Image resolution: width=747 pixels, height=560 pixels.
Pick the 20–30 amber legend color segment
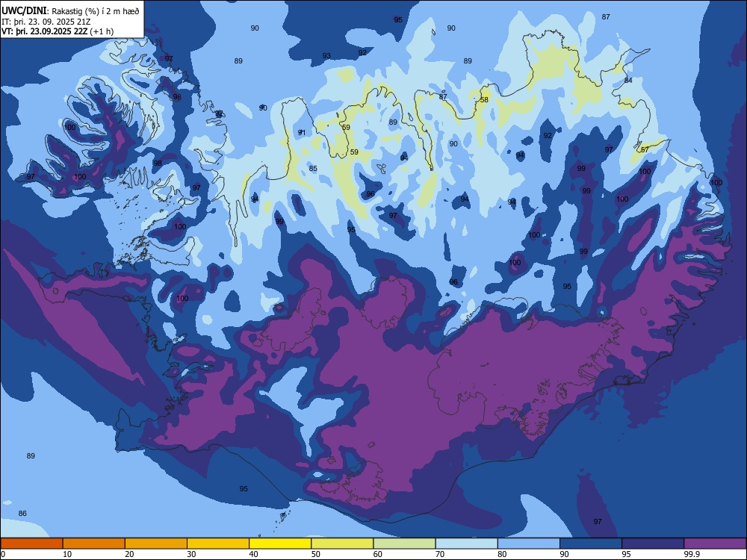(x=156, y=544)
